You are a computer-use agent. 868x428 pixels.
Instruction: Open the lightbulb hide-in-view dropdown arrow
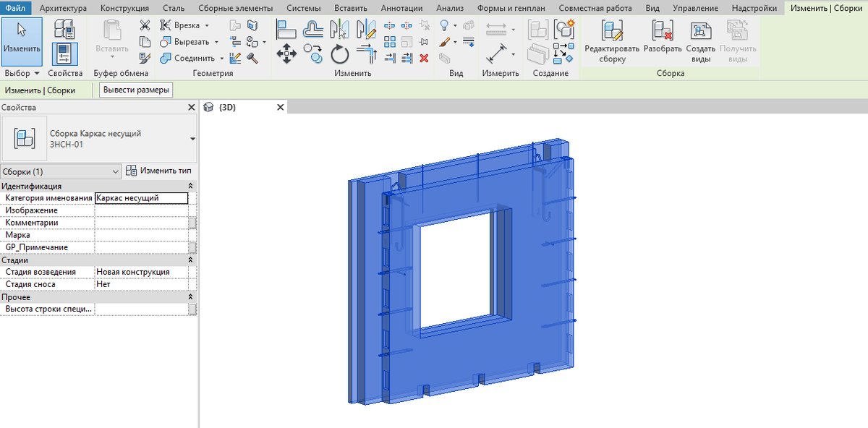[455, 26]
